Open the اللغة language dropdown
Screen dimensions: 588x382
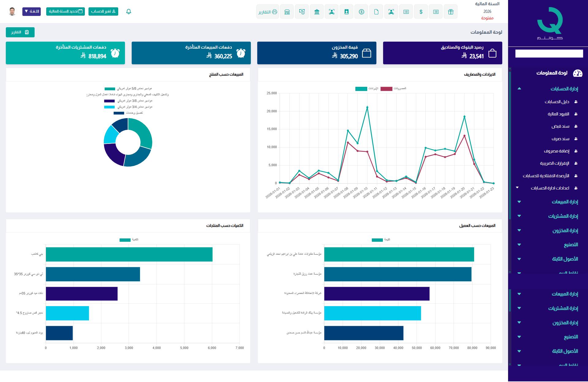click(x=32, y=12)
